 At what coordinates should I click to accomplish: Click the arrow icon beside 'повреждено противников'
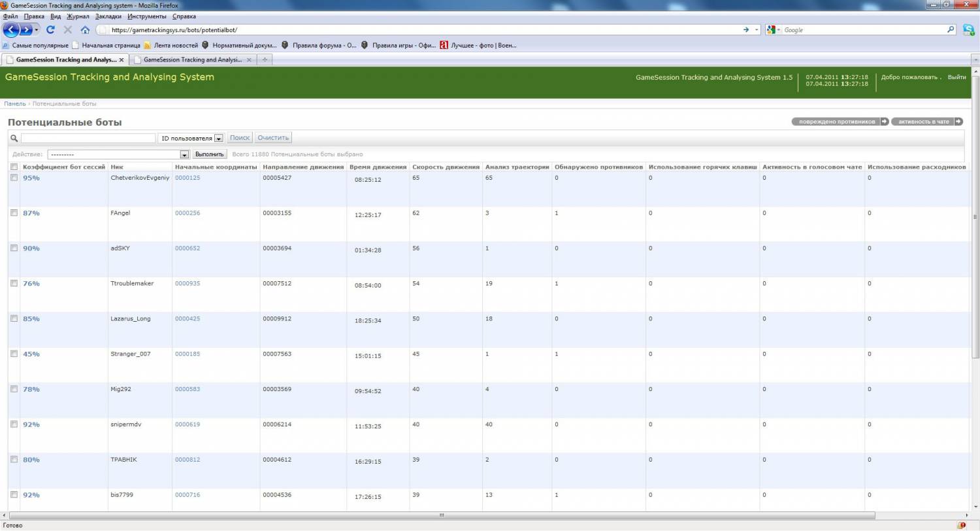pos(885,121)
